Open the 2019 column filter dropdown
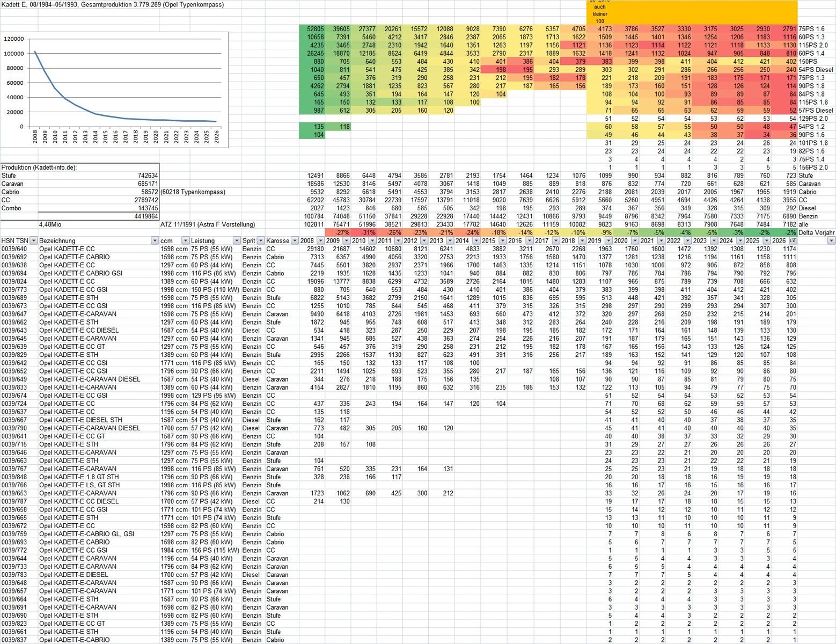 point(608,241)
